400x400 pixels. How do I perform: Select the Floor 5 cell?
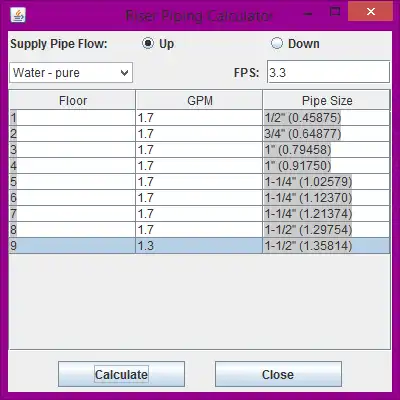click(72, 182)
